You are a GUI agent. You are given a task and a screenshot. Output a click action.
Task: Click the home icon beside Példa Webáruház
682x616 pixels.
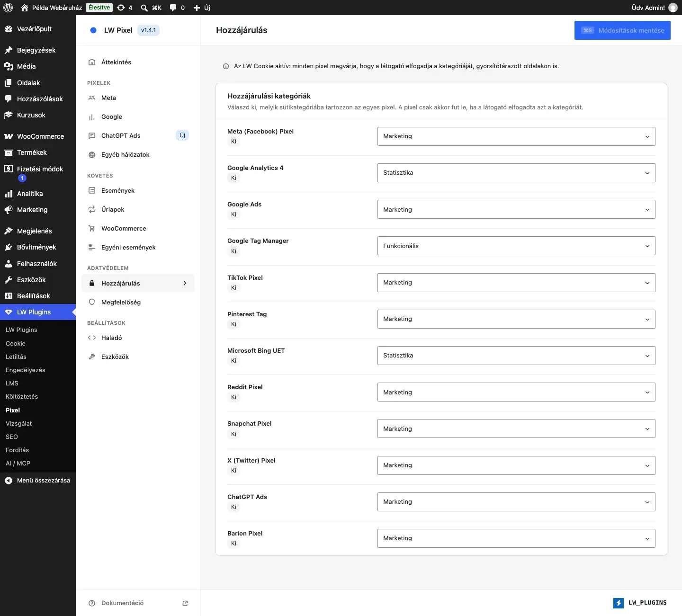tap(25, 8)
